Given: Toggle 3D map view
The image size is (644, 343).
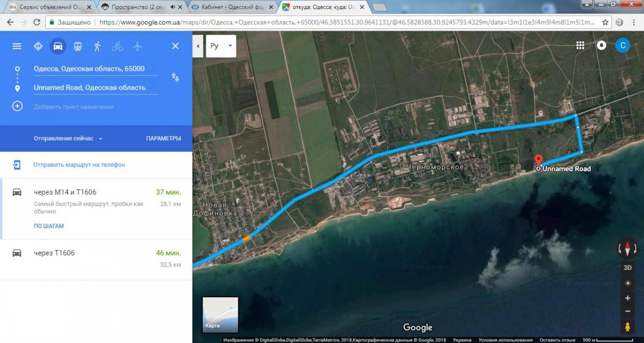Looking at the screenshot, I should [x=627, y=268].
